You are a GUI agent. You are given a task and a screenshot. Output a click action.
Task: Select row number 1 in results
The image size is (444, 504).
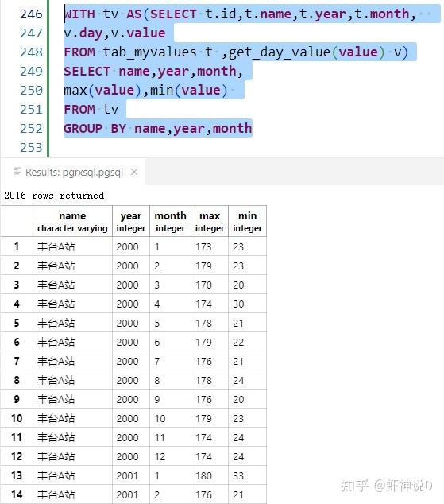(x=17, y=246)
